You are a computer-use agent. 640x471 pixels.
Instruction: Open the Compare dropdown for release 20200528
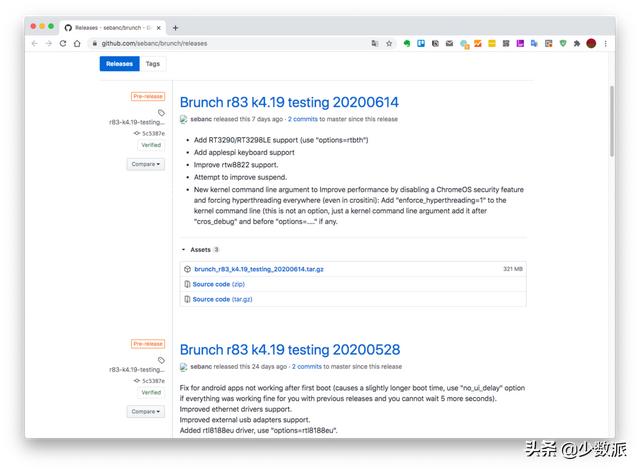coord(146,411)
